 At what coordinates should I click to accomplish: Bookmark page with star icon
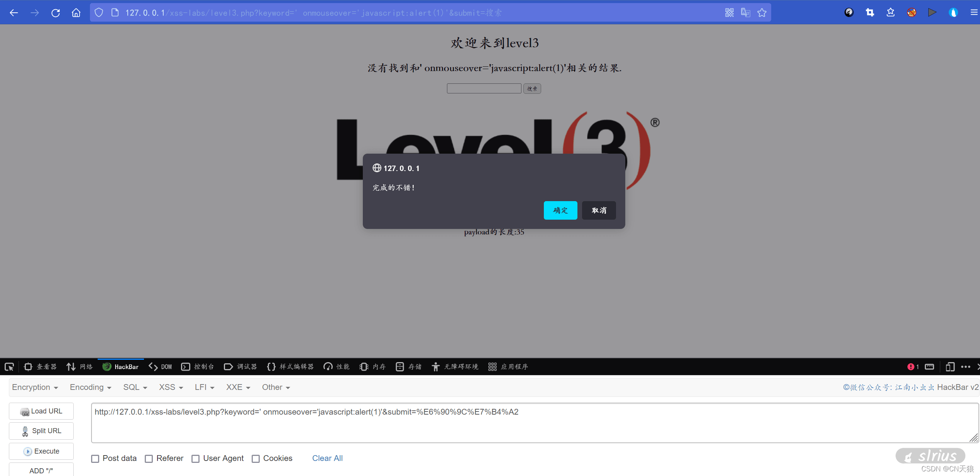762,13
